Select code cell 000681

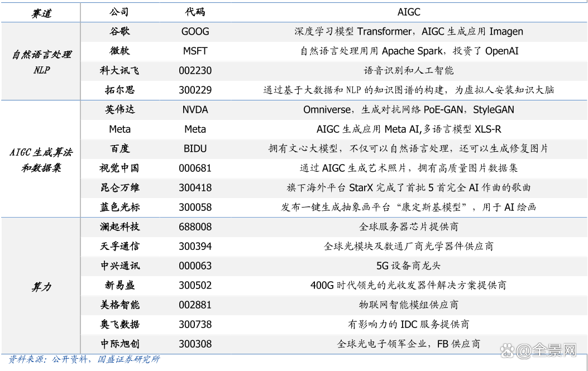195,168
